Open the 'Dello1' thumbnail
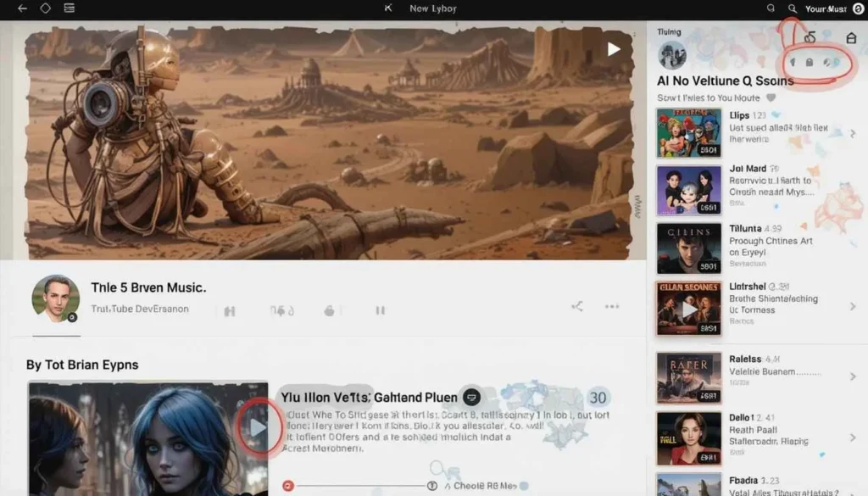 pyautogui.click(x=688, y=437)
